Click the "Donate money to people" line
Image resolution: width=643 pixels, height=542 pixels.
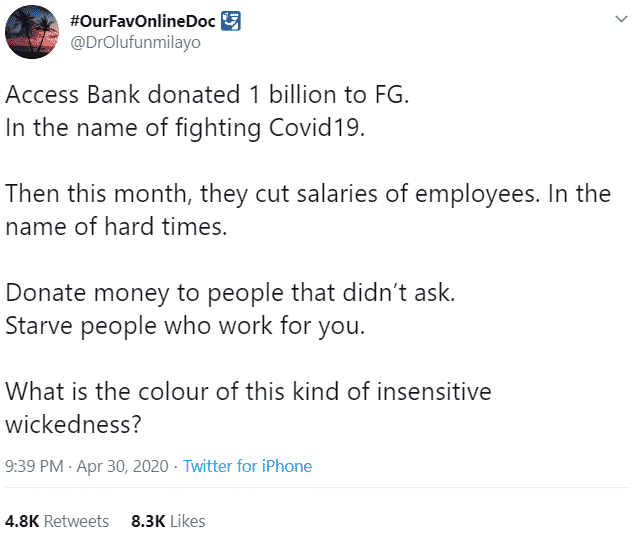tap(232, 292)
